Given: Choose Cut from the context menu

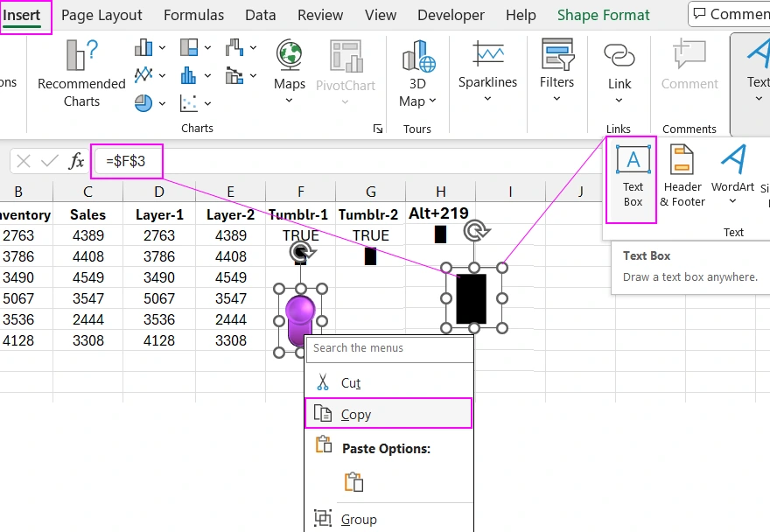Looking at the screenshot, I should [x=350, y=383].
